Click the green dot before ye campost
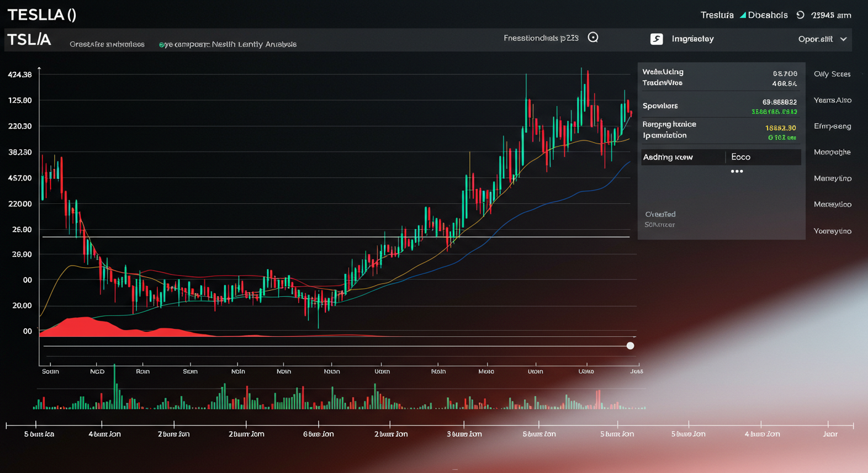This screenshot has height=473, width=868. point(161,45)
